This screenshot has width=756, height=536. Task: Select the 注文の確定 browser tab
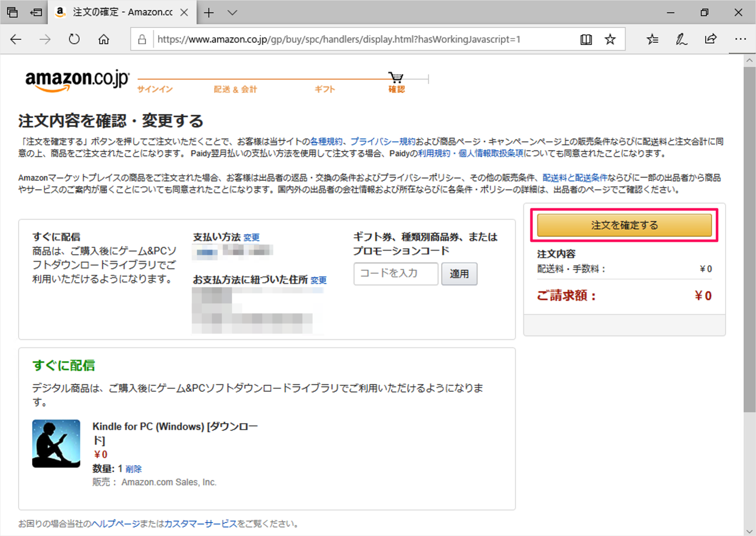pos(114,12)
